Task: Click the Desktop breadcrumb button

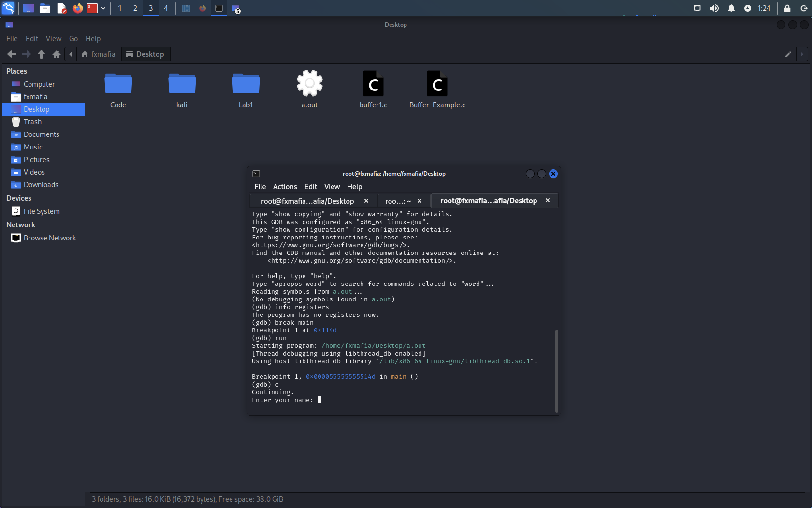Action: pos(146,54)
